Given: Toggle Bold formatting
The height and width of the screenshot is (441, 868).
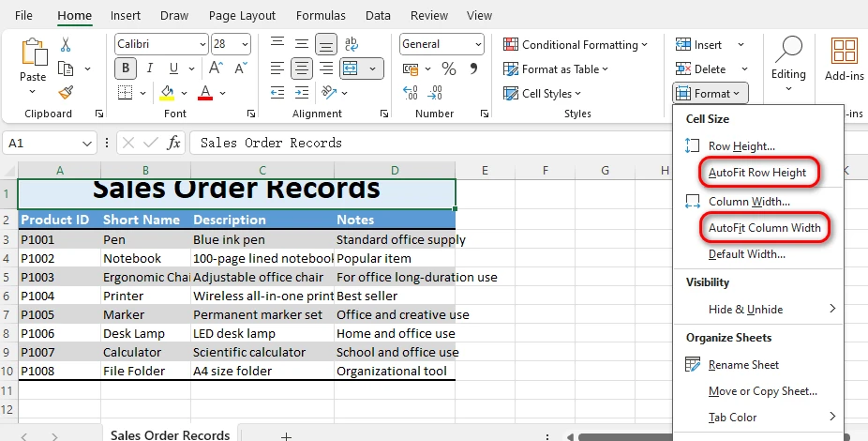Looking at the screenshot, I should pyautogui.click(x=126, y=68).
